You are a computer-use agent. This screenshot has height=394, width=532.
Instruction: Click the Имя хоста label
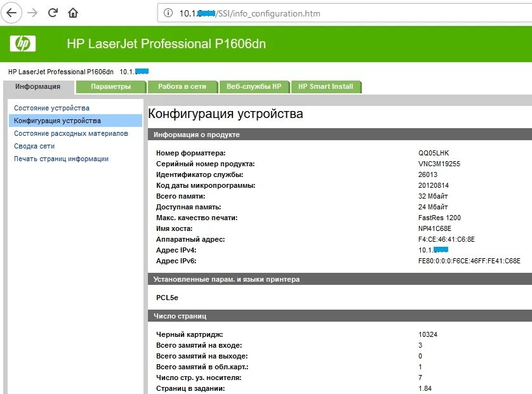(174, 228)
